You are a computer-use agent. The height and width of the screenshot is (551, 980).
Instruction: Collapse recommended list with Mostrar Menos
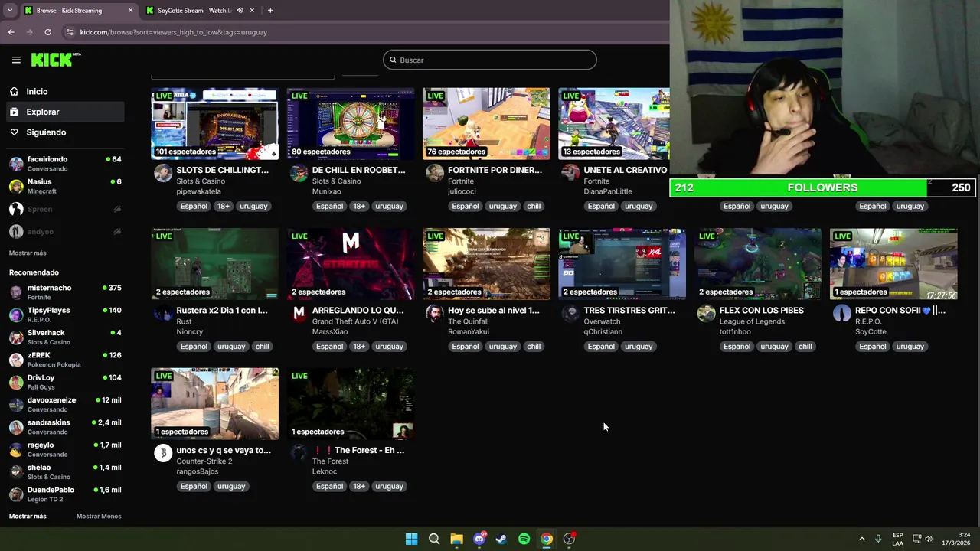pyautogui.click(x=99, y=516)
